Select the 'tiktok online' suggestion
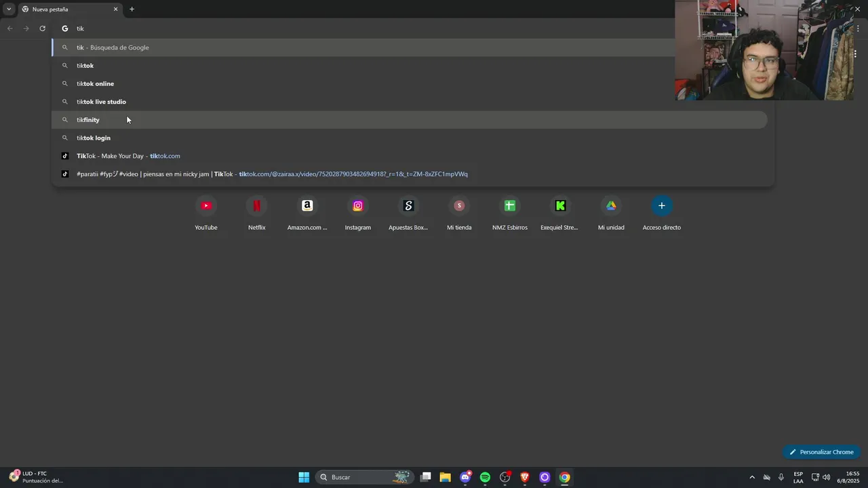 tap(410, 83)
